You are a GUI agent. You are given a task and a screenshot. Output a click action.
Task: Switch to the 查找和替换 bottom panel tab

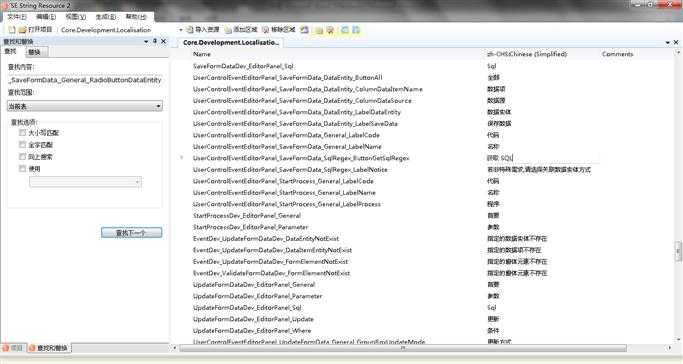(49, 348)
